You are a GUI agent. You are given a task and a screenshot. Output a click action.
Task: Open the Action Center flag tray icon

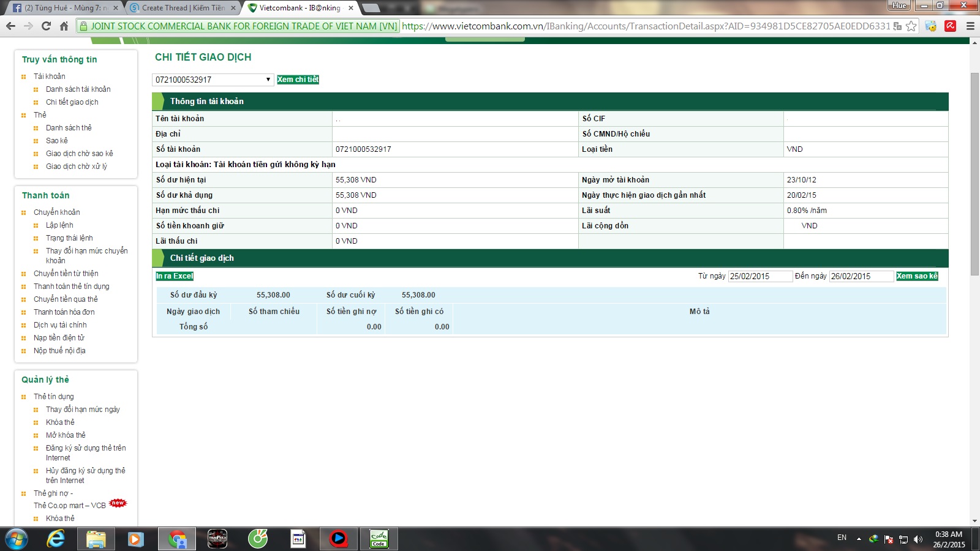(x=889, y=539)
